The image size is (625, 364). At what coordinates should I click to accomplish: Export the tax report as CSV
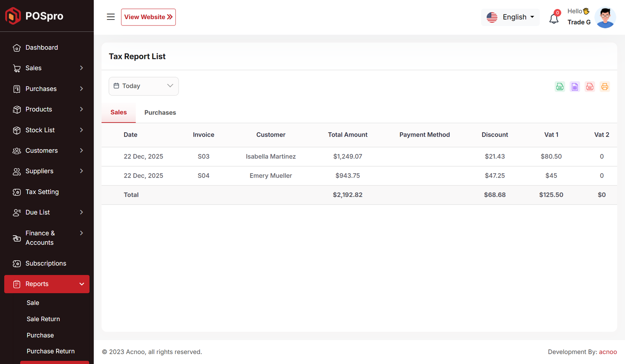click(560, 87)
